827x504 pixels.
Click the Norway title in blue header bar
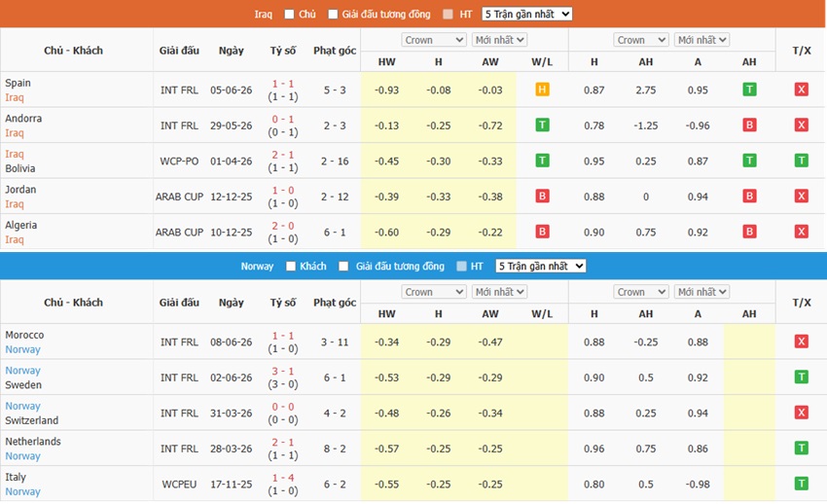[x=257, y=267]
